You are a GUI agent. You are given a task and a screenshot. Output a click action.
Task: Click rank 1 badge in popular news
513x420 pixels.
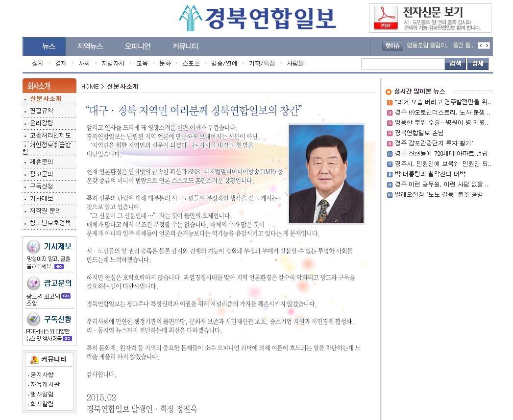click(x=390, y=103)
